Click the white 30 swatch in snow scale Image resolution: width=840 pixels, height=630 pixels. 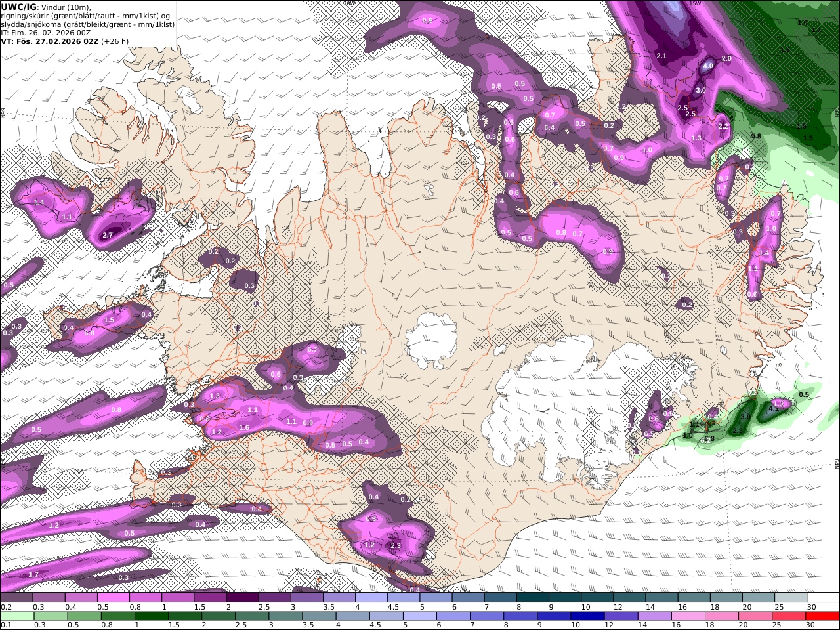[x=823, y=598]
